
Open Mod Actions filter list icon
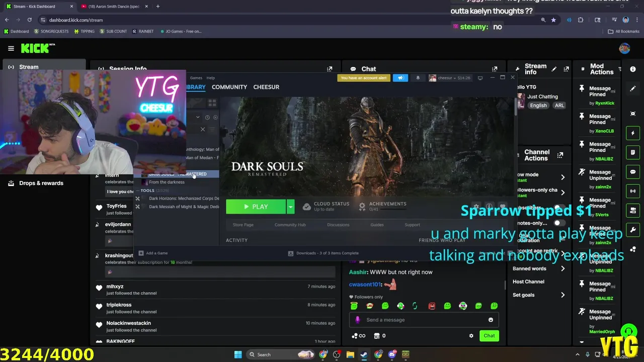pos(619,69)
